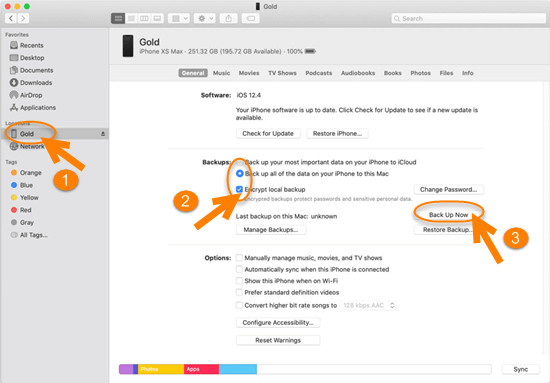This screenshot has width=550, height=383.
Task: Switch to column view in toolbar
Action: coord(144,18)
